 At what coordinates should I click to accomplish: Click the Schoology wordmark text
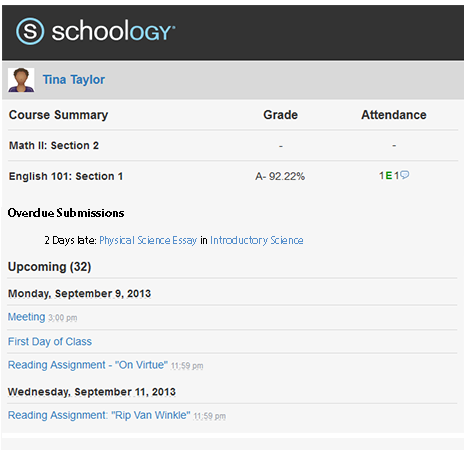click(x=113, y=31)
